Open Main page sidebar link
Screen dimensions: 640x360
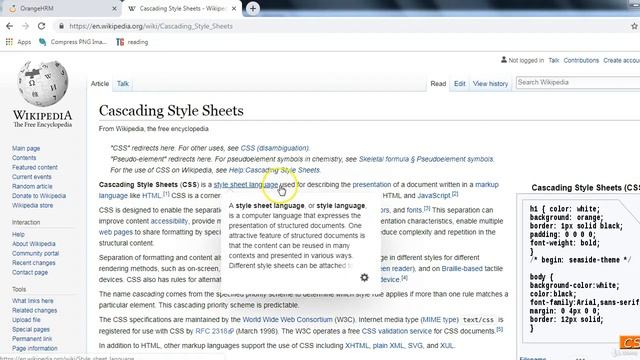click(26, 149)
